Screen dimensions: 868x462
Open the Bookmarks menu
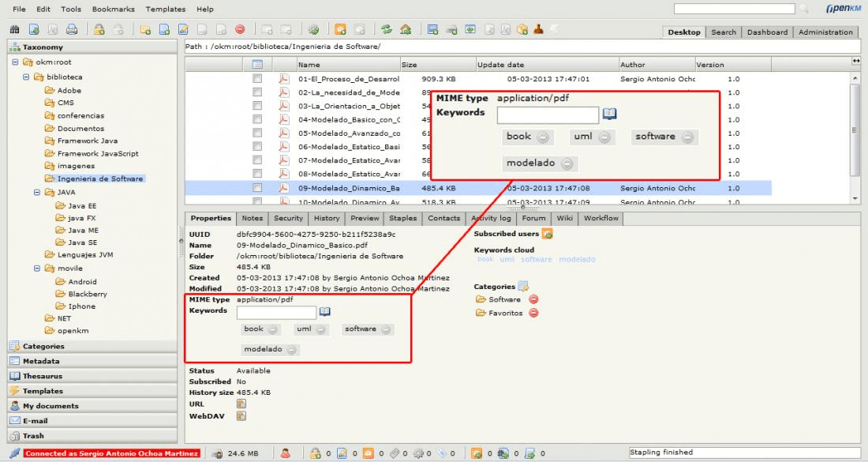point(114,9)
